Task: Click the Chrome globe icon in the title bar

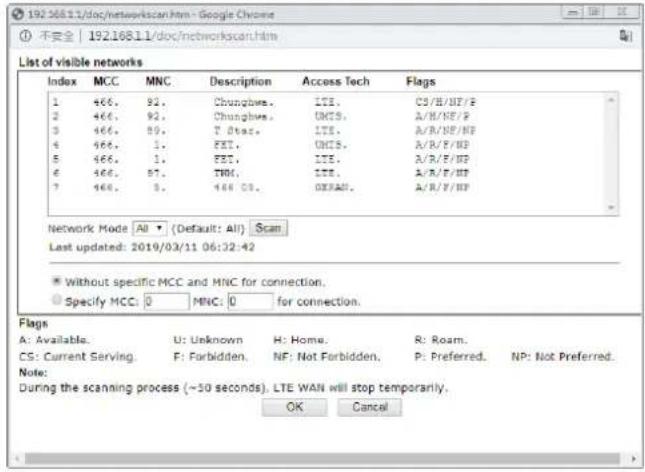Action: coord(18,14)
